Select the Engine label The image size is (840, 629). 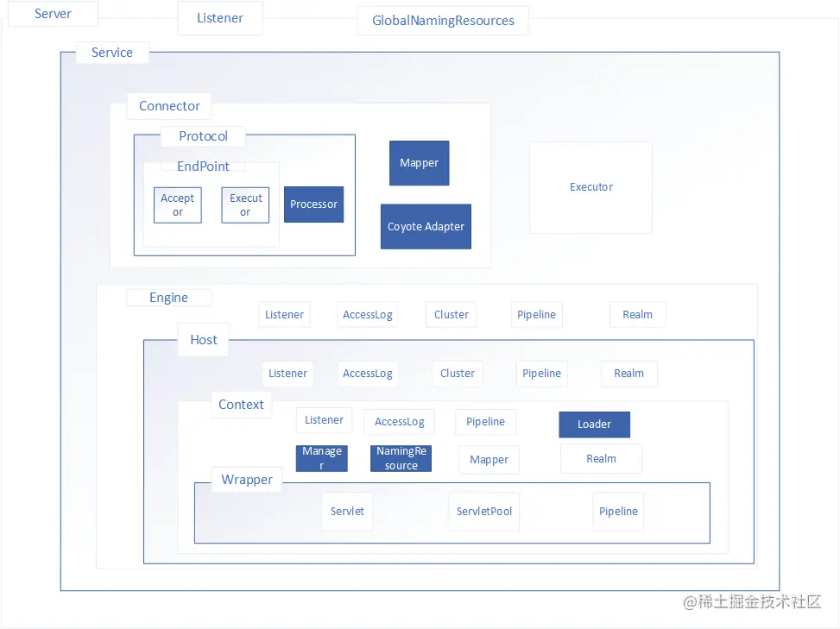tap(168, 298)
